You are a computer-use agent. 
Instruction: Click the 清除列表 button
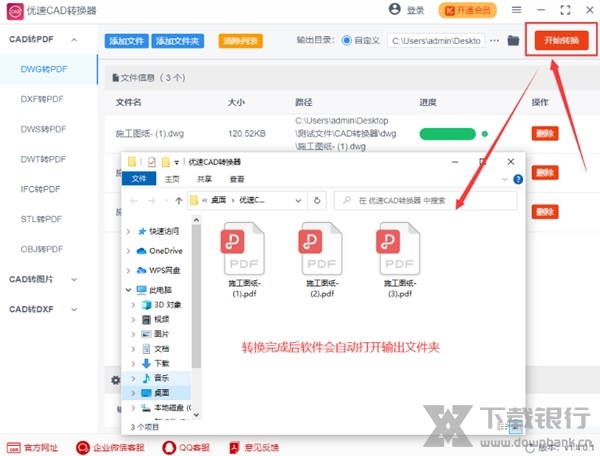pos(240,41)
